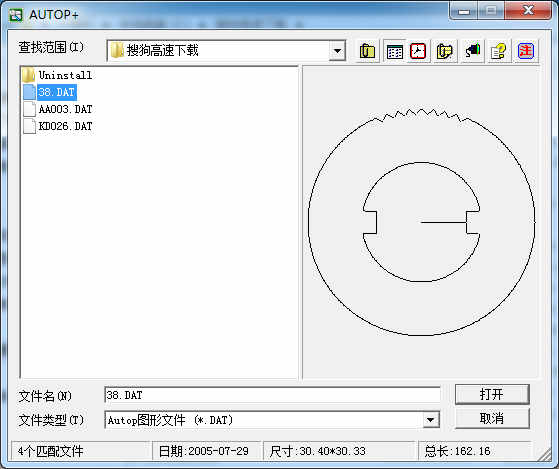Switch to the list grid view icon
559x469 pixels.
point(394,51)
